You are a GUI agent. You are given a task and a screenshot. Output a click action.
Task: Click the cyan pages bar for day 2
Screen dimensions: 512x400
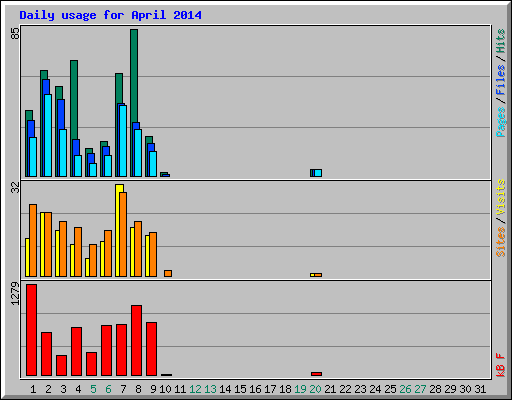[x=48, y=135]
